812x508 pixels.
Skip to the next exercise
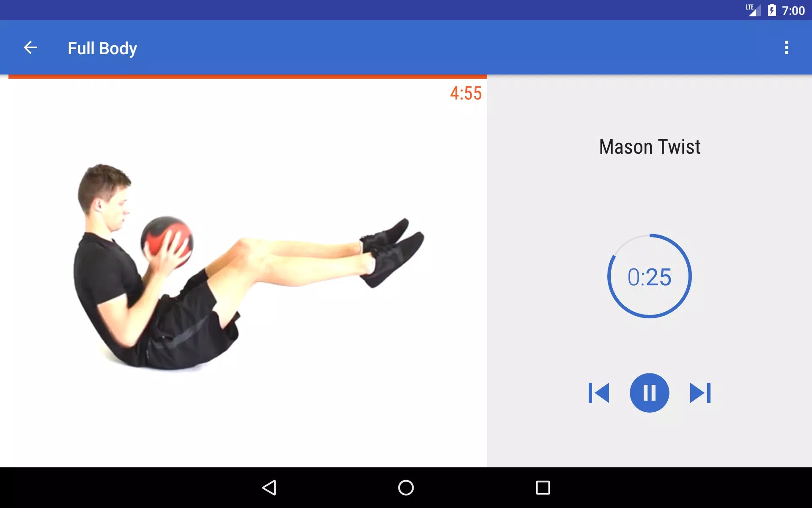coord(700,393)
